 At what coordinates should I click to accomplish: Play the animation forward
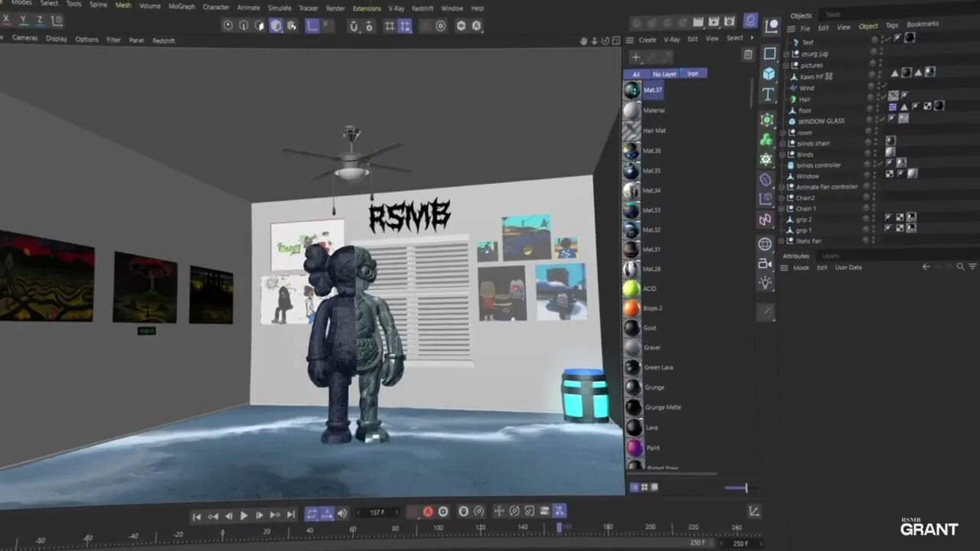click(x=244, y=516)
